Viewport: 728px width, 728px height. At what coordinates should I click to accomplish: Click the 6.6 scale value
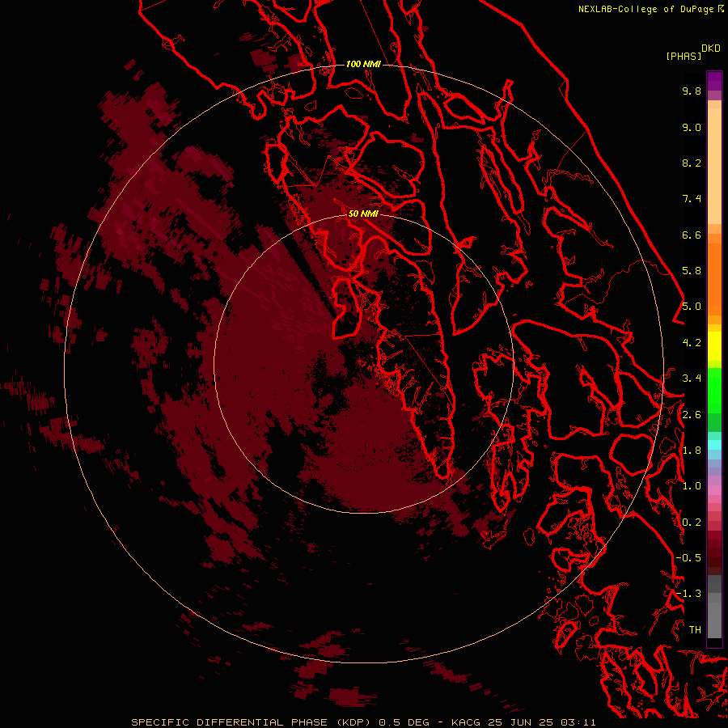(x=692, y=235)
